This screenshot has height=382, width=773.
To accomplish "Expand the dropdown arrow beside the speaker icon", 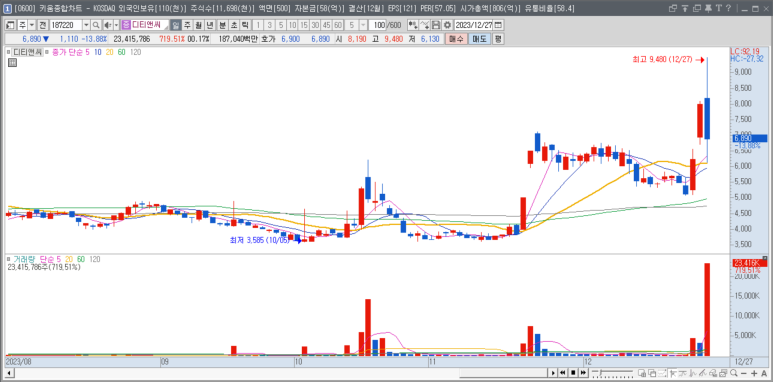I will click(x=116, y=25).
